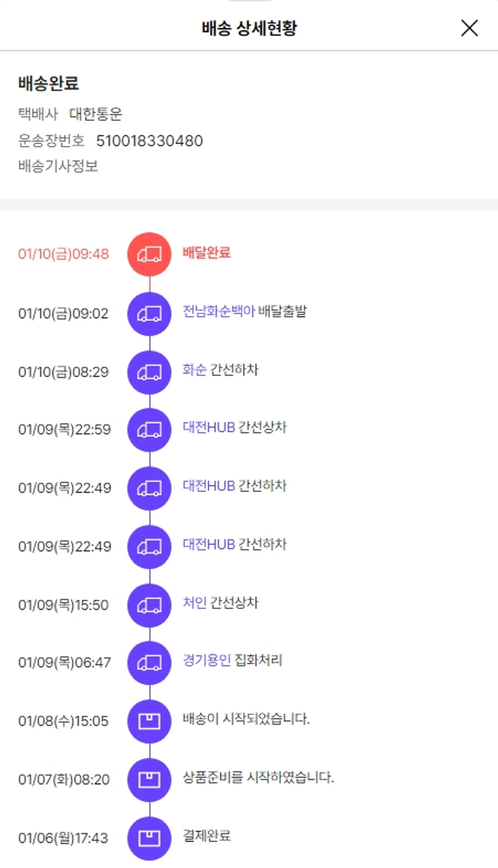Image resolution: width=498 pixels, height=868 pixels.
Task: Click the 01/06(월)17:43 payment timestamp
Action: [x=63, y=838]
